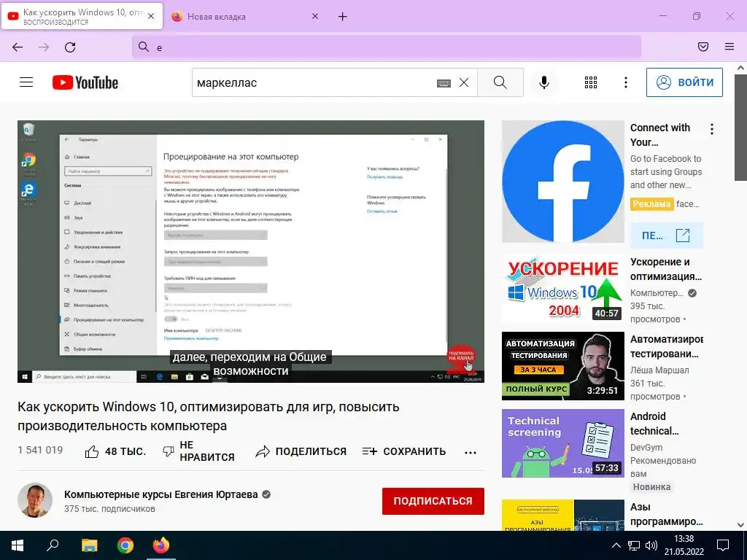Open File Explorer from taskbar
Viewport: 747px width, 560px height.
click(x=89, y=545)
